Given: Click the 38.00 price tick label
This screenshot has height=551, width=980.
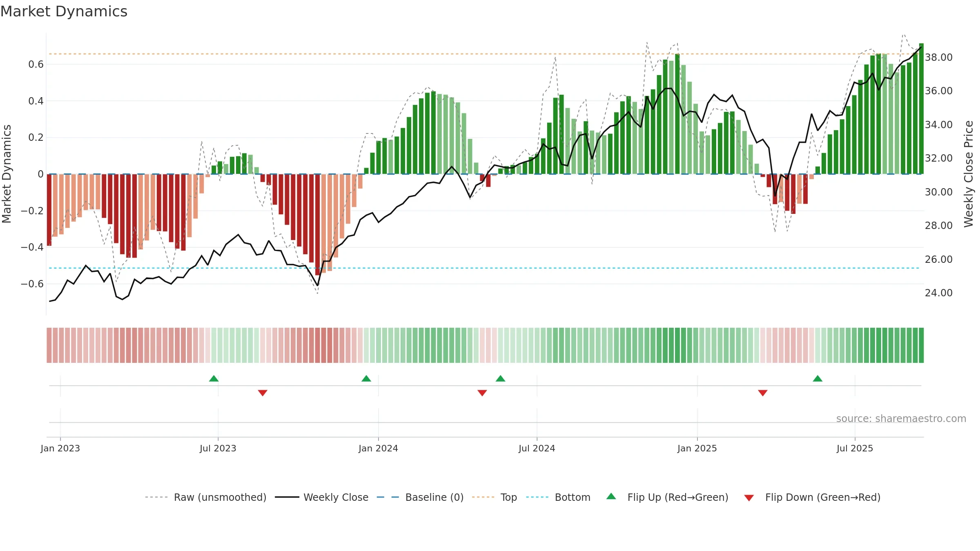Looking at the screenshot, I should [x=939, y=57].
